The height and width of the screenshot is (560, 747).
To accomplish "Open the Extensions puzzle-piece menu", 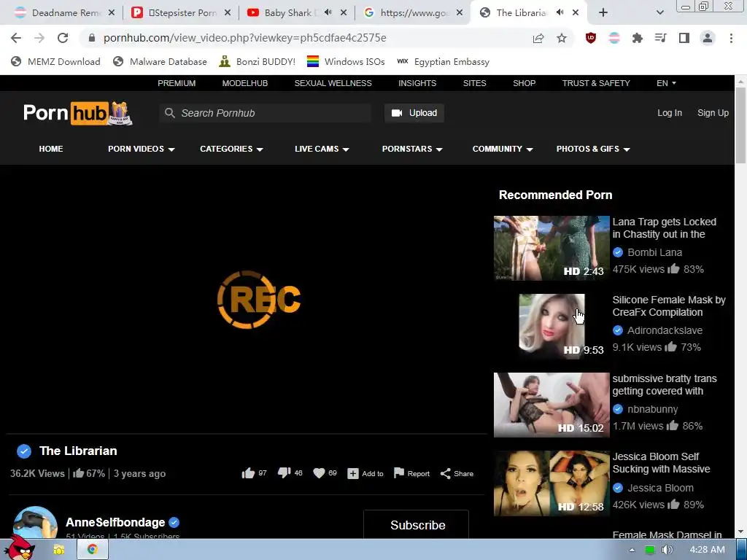I will pyautogui.click(x=638, y=38).
